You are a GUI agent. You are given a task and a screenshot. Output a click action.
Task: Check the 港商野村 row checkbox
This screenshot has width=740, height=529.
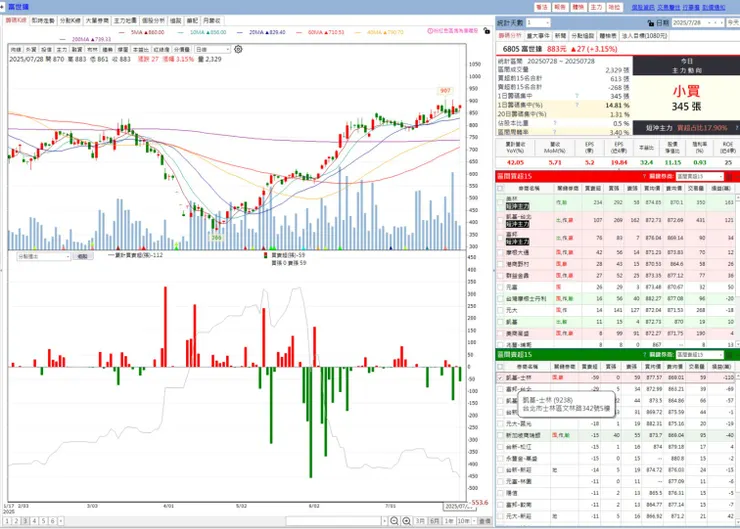(500, 264)
